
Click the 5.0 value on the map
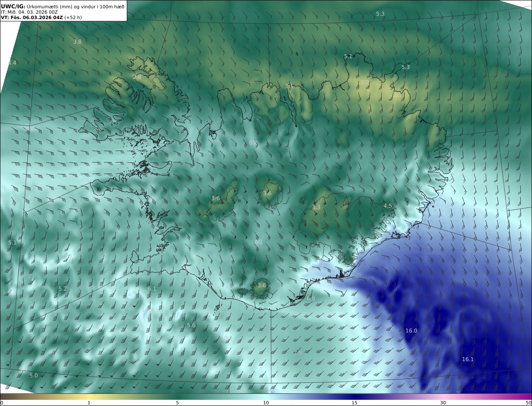click(34, 375)
